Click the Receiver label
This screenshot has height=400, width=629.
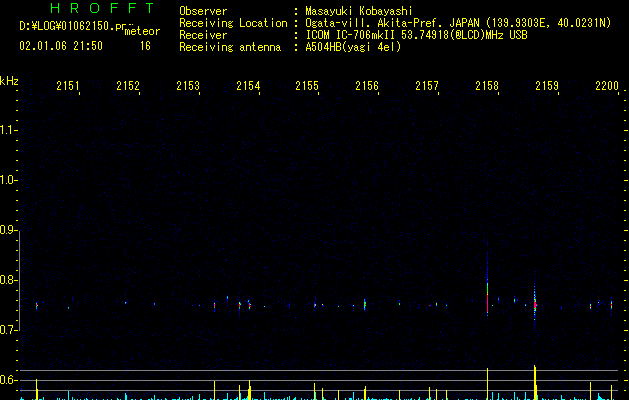[203, 35]
